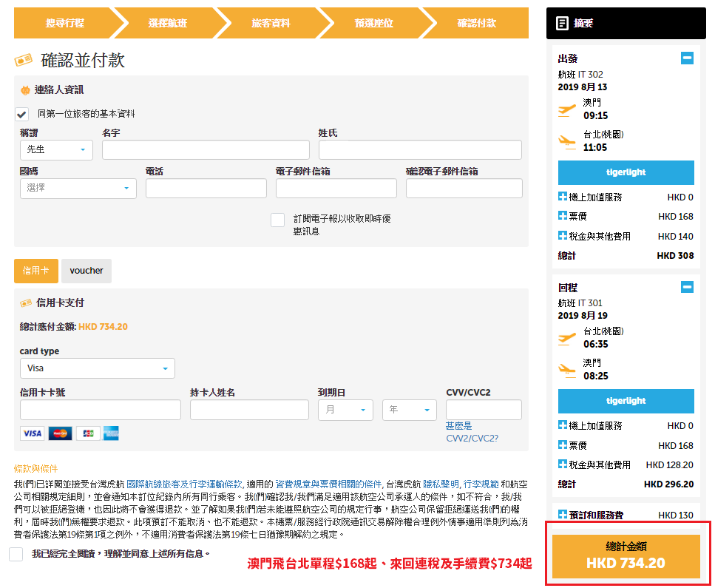Open 國際航線旅客及行李運輸條款 link

(185, 484)
